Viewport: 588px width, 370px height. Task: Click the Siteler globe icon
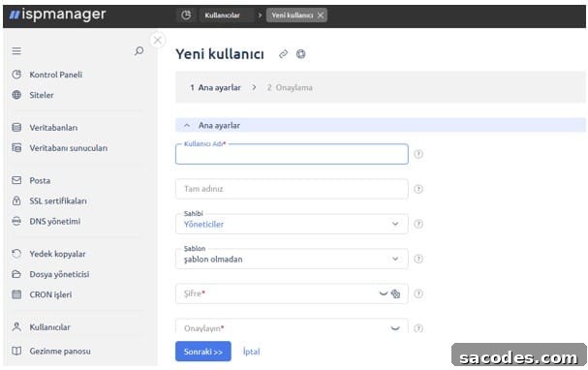pos(16,95)
